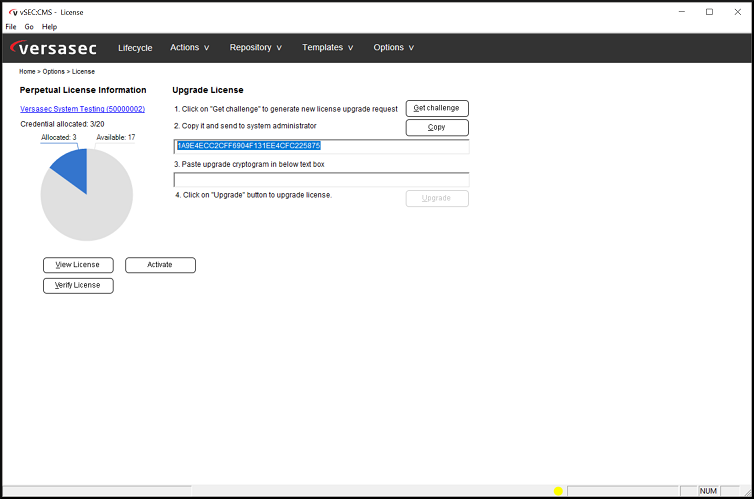Open the File menu
Screen dimensions: 754x499
point(11,27)
